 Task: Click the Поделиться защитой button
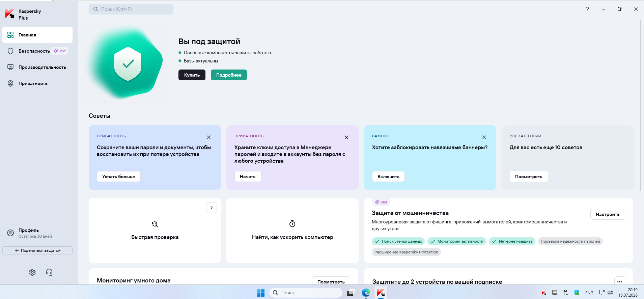point(37,250)
